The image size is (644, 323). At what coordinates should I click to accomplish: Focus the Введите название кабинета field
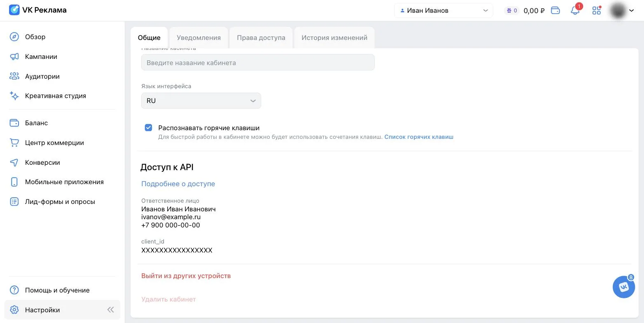(x=258, y=63)
